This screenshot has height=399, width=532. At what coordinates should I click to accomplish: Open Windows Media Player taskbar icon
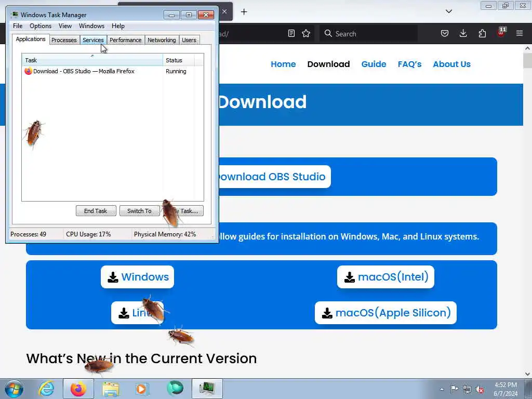pyautogui.click(x=142, y=389)
